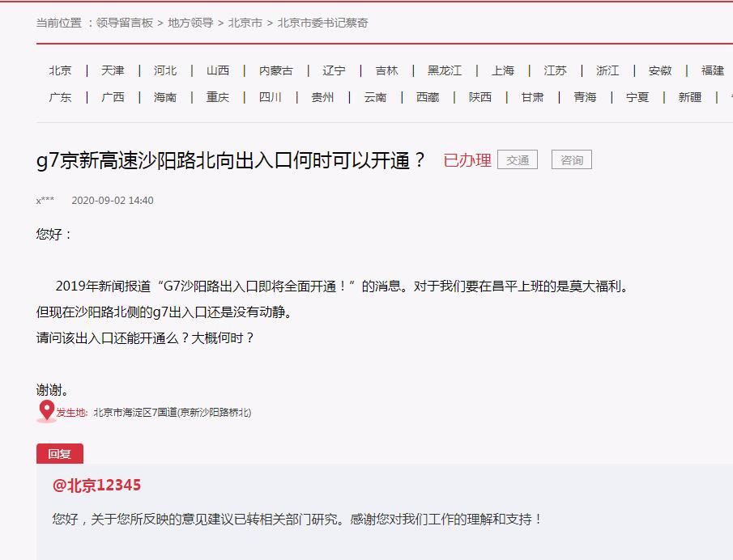Select the 山西 province link
The width and height of the screenshot is (733, 560).
[x=218, y=70]
